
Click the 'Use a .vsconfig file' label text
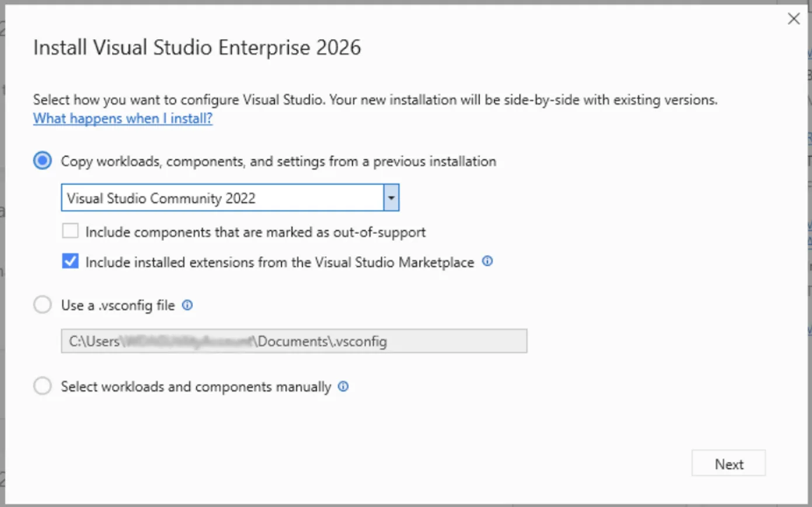point(117,305)
